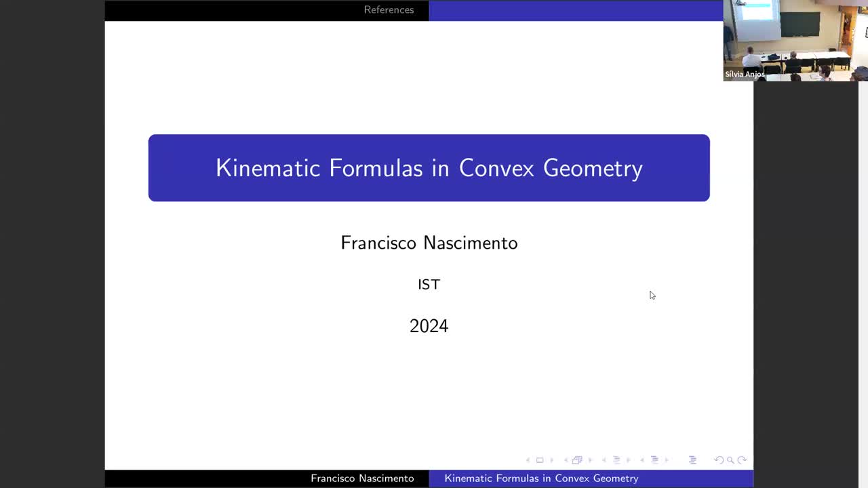Open the search magnifier icon
The width and height of the screenshot is (868, 488).
coord(731,460)
